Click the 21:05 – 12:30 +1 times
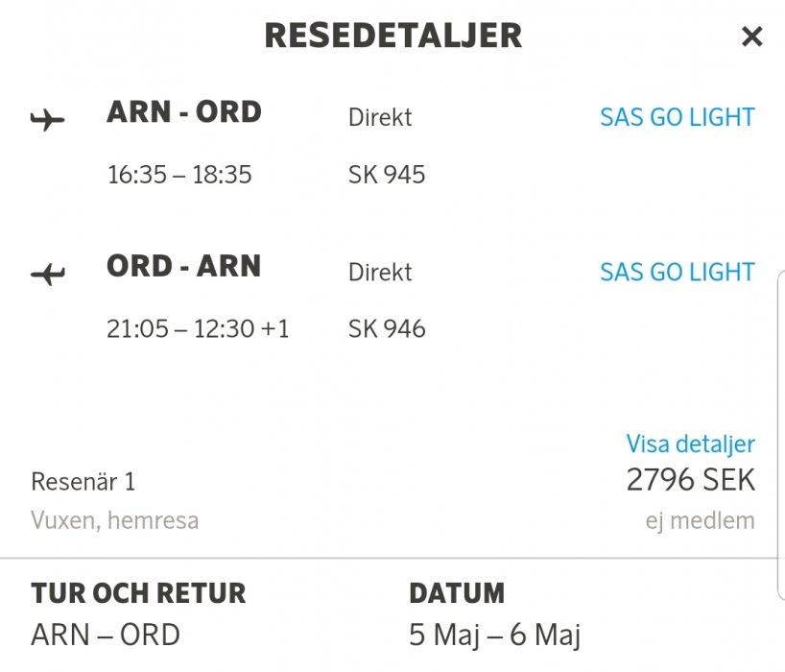785x672 pixels. (x=198, y=329)
